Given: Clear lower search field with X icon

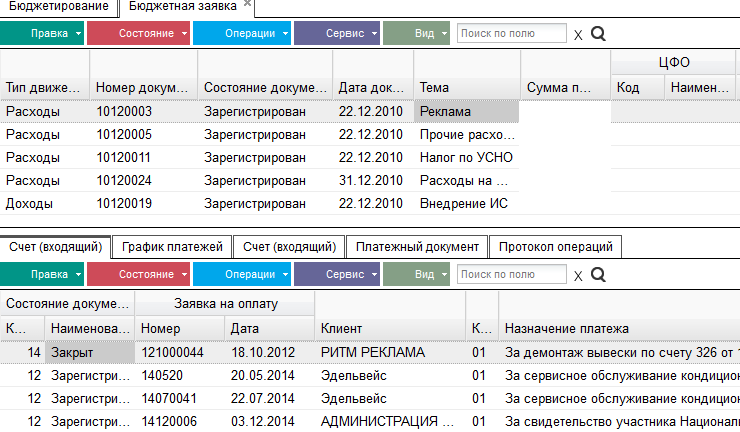Looking at the screenshot, I should tap(578, 276).
